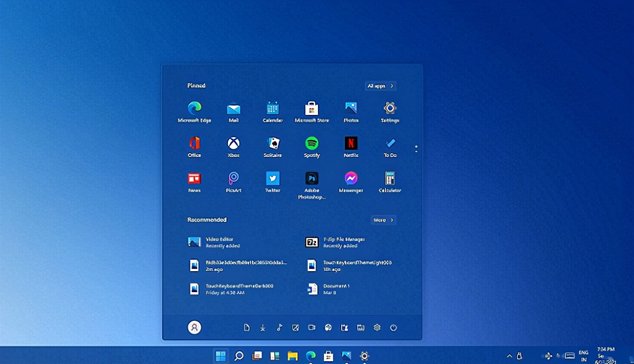Click the Power button in Start
Viewport: 634px width, 364px height.
tap(393, 328)
